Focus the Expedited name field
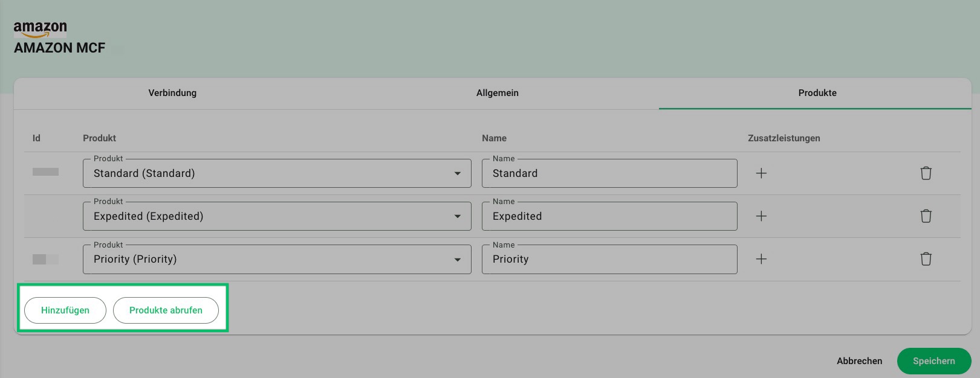 tap(609, 216)
